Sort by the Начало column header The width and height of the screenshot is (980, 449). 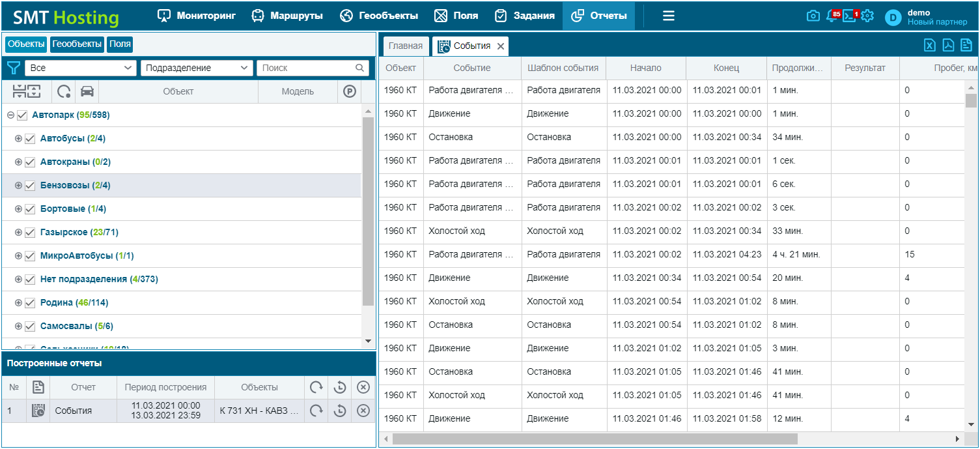click(646, 68)
